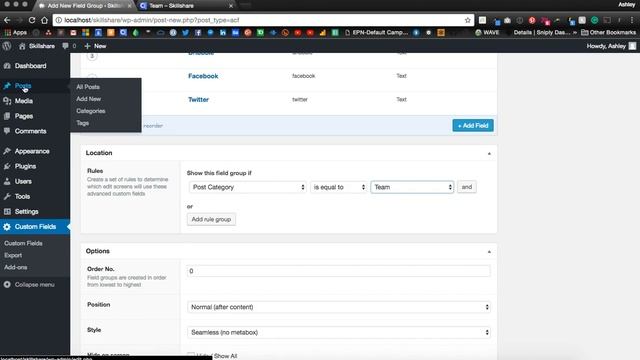Open Style dropdown

[x=338, y=332]
